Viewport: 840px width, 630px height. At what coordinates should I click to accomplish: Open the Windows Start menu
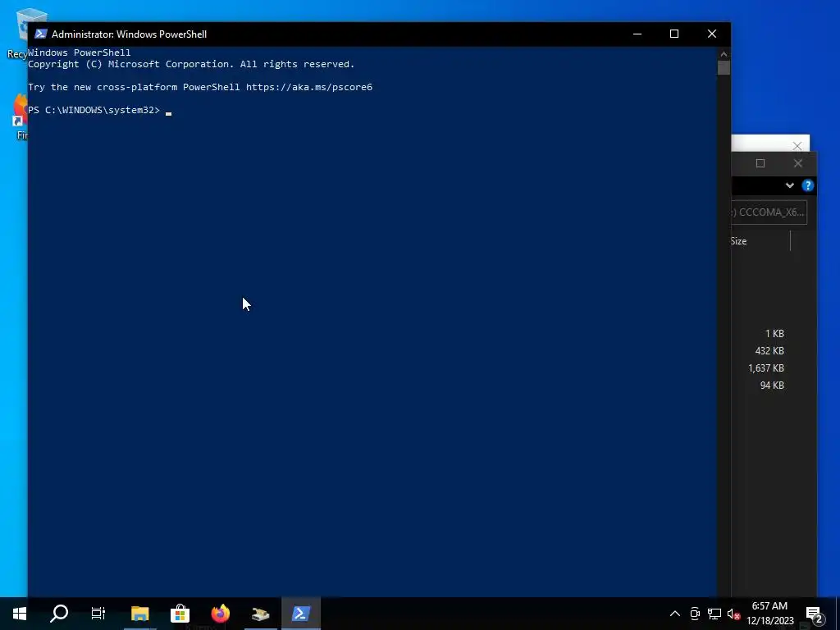point(20,614)
